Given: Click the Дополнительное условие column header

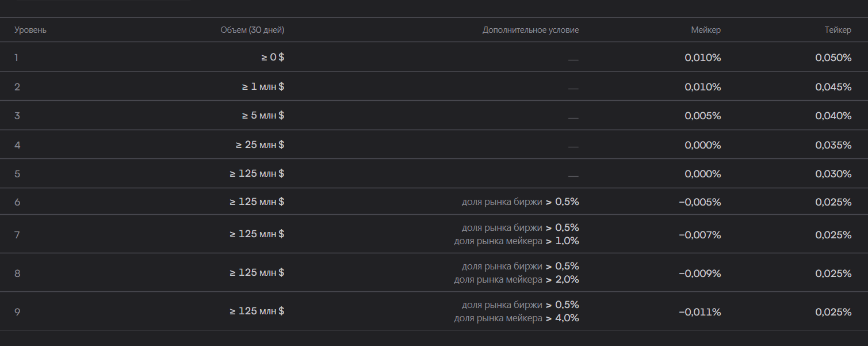Looking at the screenshot, I should tap(530, 31).
